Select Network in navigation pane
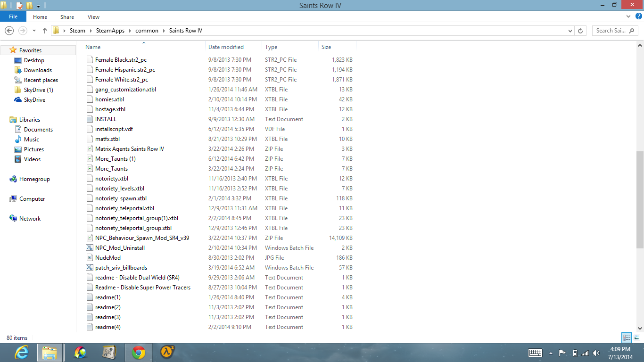 point(30,219)
